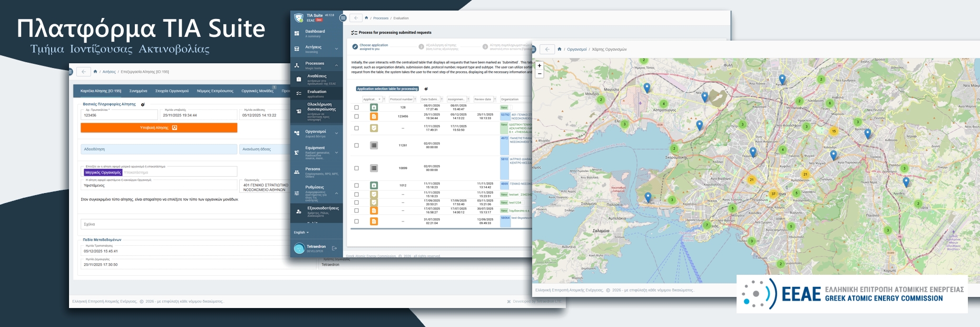Image resolution: width=980 pixels, height=327 pixels.
Task: Expand Equipment sidebar section
Action: [316, 152]
